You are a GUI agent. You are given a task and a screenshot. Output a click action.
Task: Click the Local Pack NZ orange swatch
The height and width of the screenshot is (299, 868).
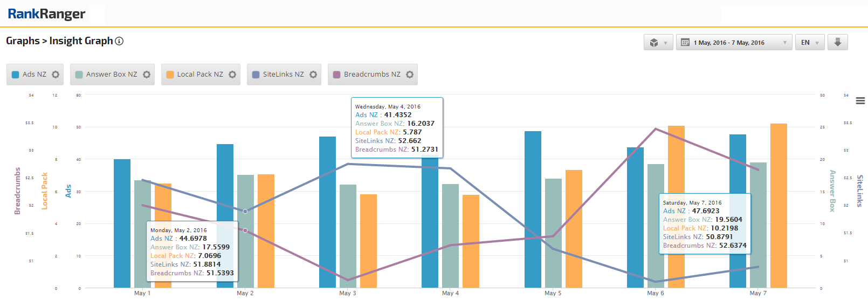pyautogui.click(x=170, y=74)
